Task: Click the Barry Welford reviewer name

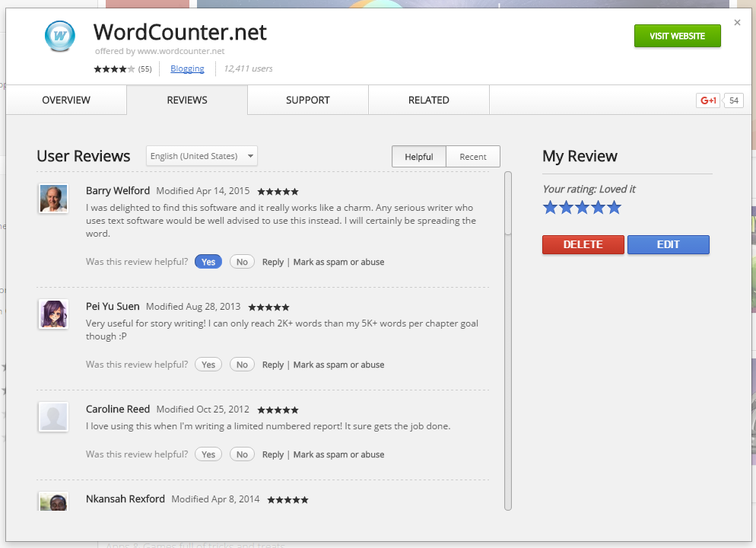Action: pos(118,190)
